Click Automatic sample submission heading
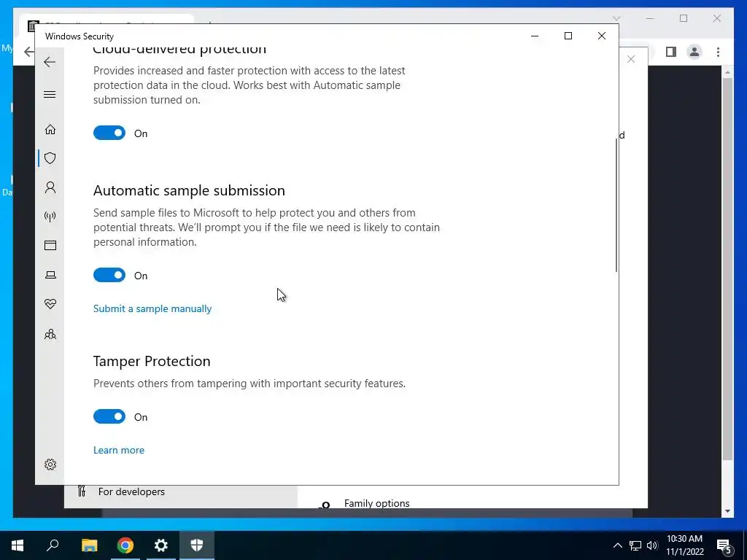Screen dimensions: 747x560 (x=189, y=190)
